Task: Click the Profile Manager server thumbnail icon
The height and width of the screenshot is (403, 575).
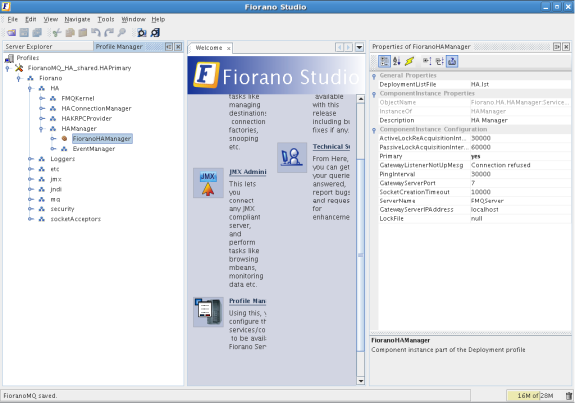Action: (x=208, y=312)
